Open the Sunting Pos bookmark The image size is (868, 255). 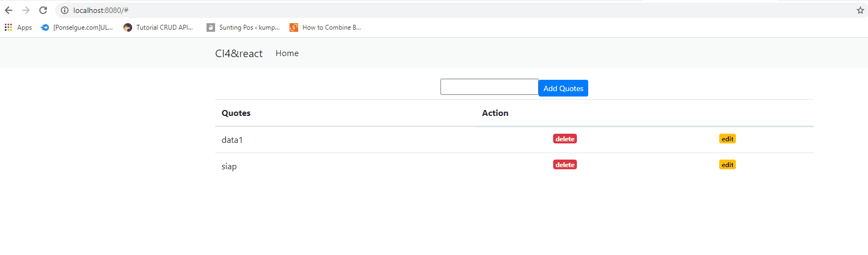(243, 27)
